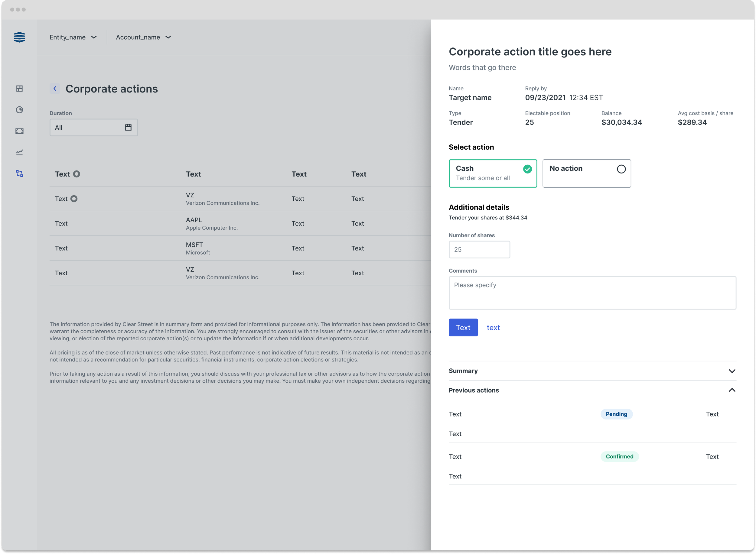This screenshot has height=554, width=756.
Task: Click the Comments text area to specify
Action: pyautogui.click(x=592, y=293)
